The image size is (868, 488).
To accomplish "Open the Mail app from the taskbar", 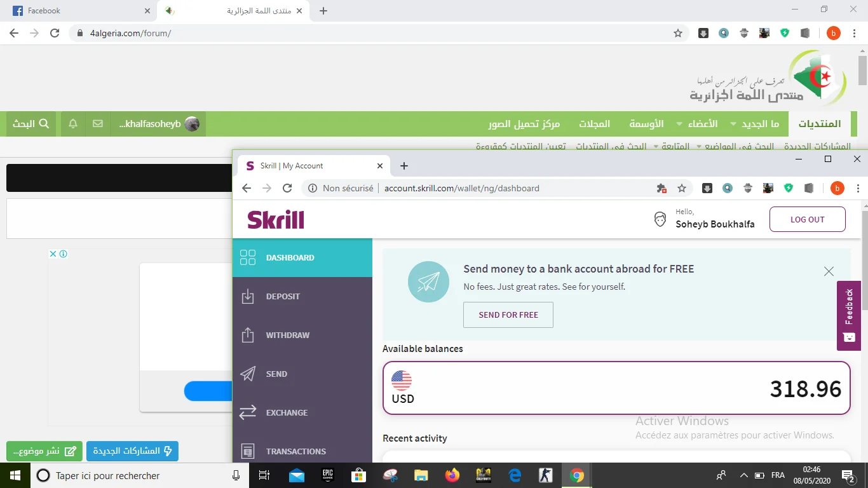I will 297,475.
